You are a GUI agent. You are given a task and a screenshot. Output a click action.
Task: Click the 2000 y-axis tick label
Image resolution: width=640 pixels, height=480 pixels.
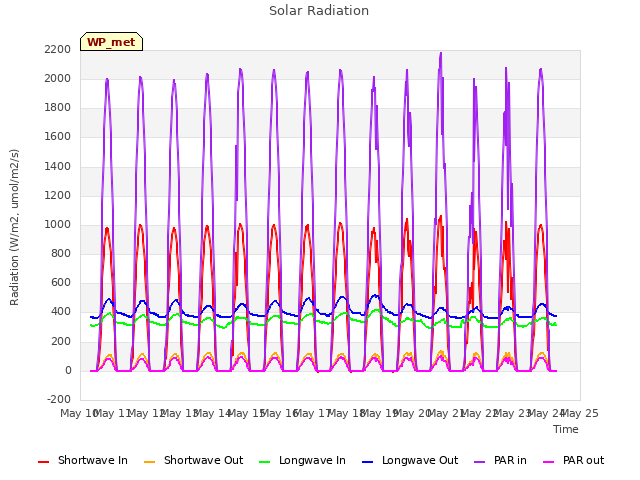point(58,78)
